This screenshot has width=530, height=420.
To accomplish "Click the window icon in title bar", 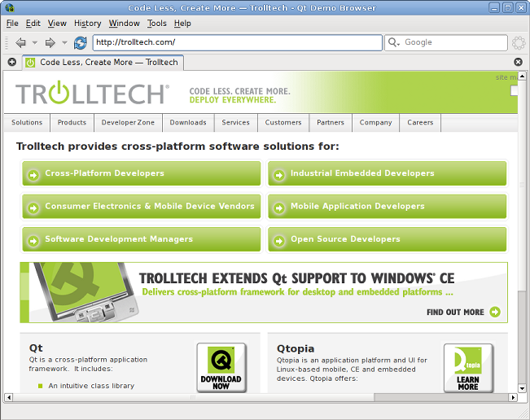I will point(10,7).
